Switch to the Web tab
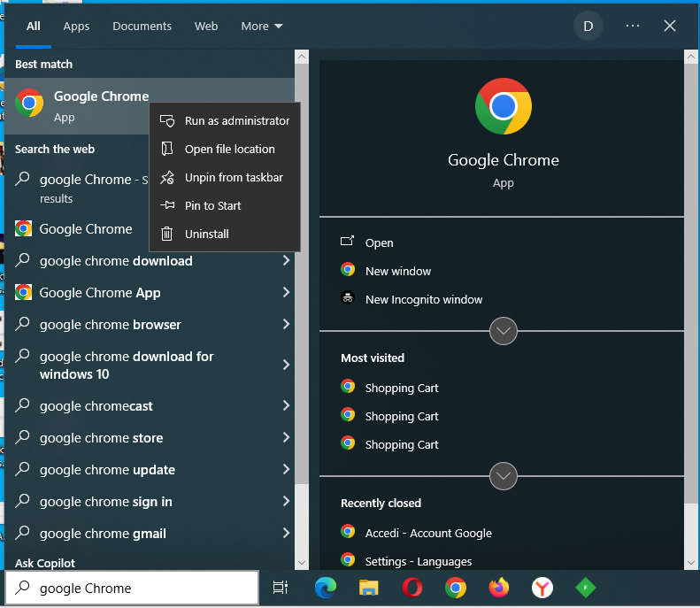700x608 pixels. [x=206, y=27]
